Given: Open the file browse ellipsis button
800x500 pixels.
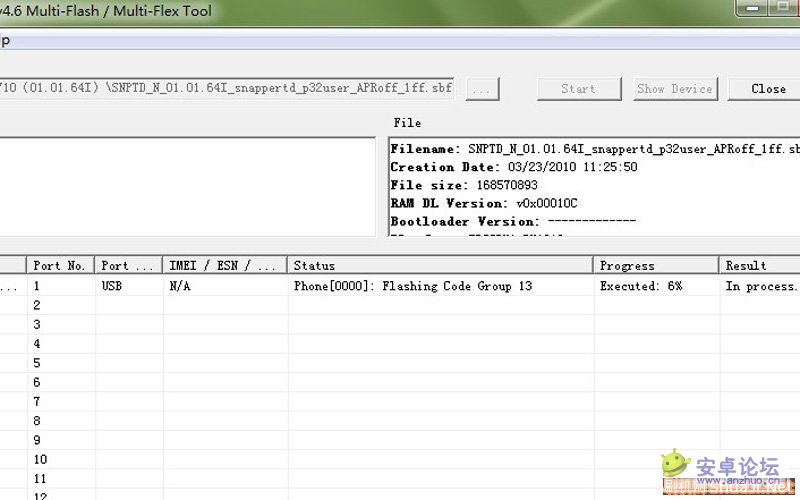Looking at the screenshot, I should click(x=482, y=89).
